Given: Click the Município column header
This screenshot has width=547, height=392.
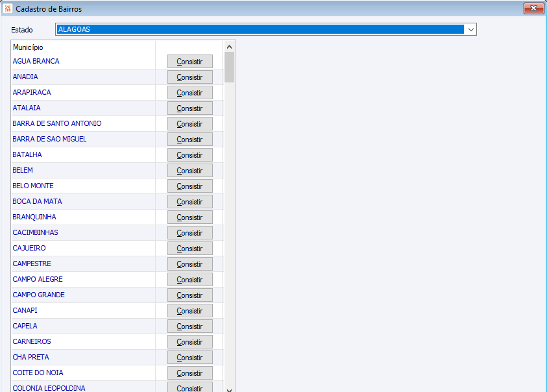Looking at the screenshot, I should [83, 47].
